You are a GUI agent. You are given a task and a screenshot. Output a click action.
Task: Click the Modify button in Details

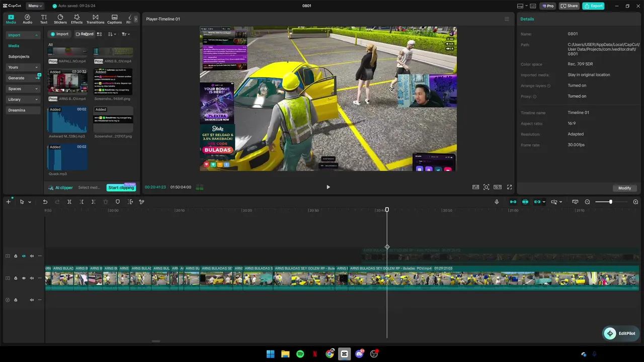[x=624, y=188]
